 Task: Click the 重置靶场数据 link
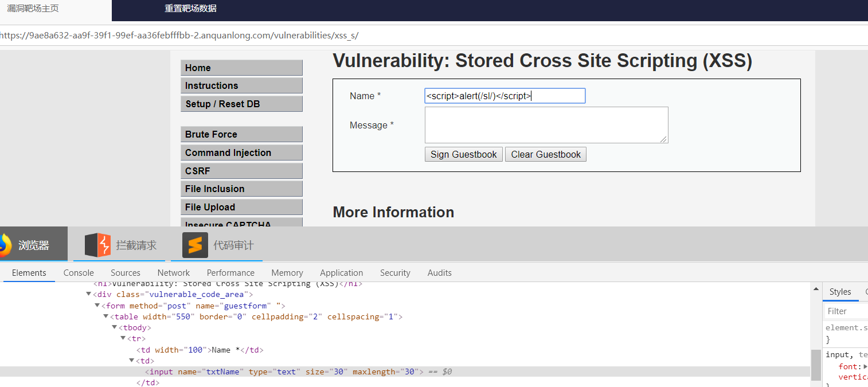point(191,9)
